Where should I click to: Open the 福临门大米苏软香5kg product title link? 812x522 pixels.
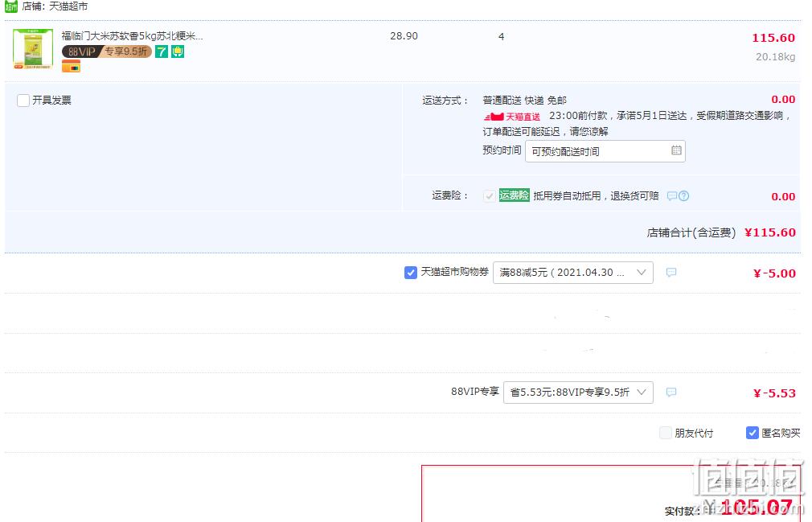coord(132,36)
